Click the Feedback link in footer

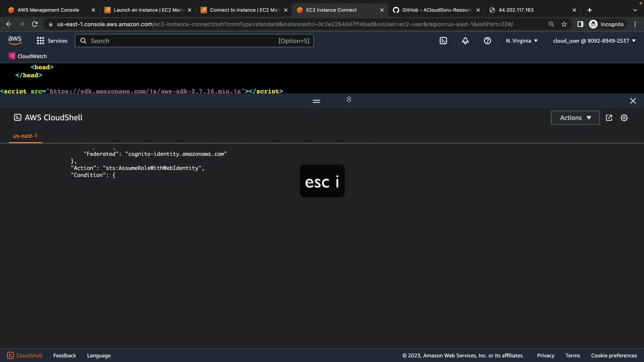click(x=64, y=355)
